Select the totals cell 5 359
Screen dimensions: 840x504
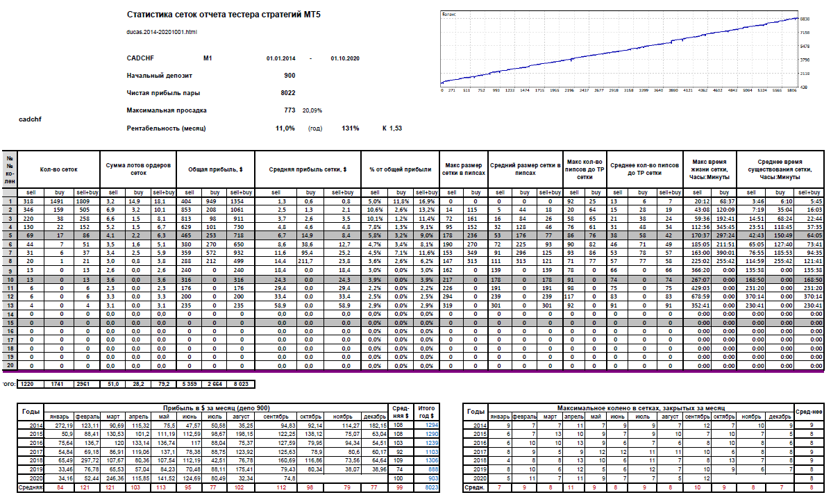[x=190, y=383]
